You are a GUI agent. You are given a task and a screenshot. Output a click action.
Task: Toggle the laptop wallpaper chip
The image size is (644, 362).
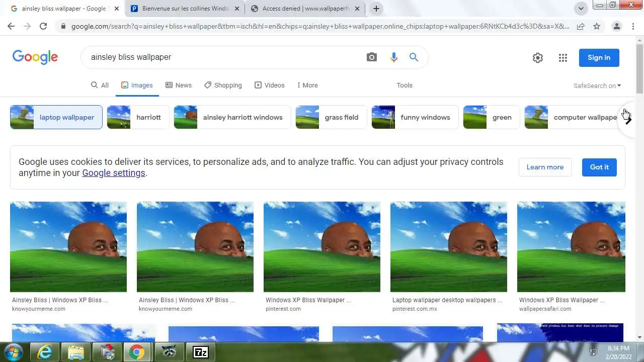click(56, 117)
